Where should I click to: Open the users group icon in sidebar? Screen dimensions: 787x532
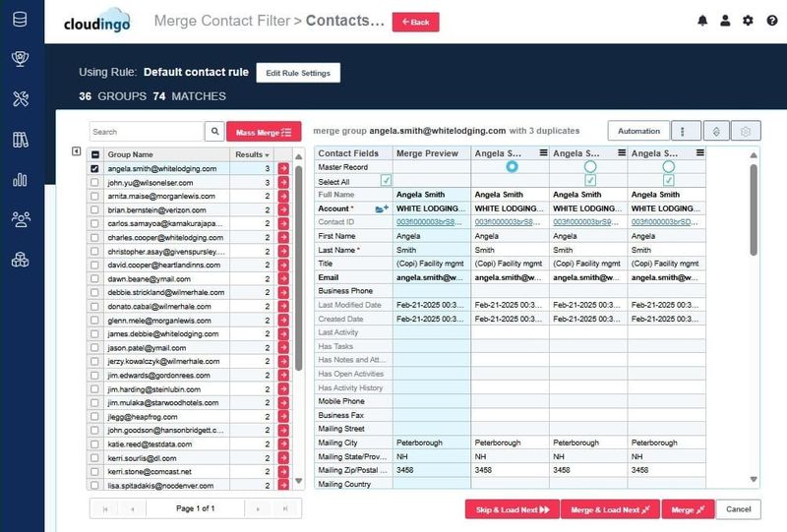[x=20, y=219]
